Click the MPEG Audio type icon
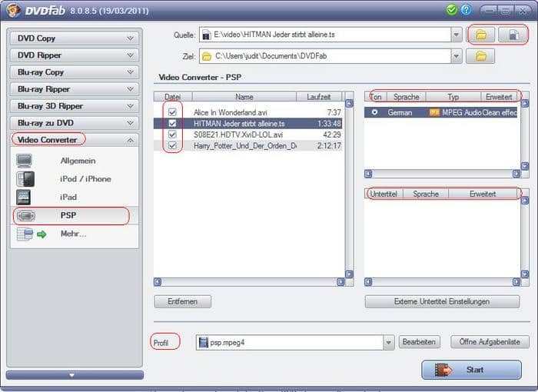The image size is (538, 392). [434, 112]
